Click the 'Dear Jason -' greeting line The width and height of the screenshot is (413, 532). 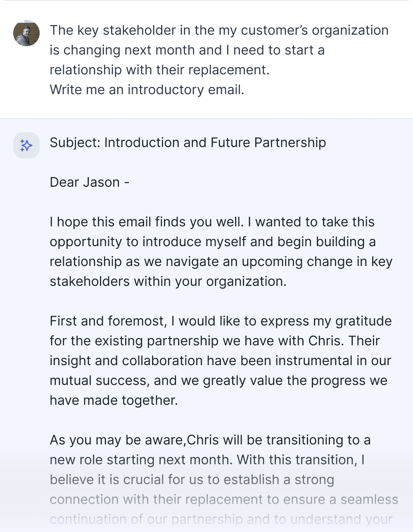tap(90, 183)
